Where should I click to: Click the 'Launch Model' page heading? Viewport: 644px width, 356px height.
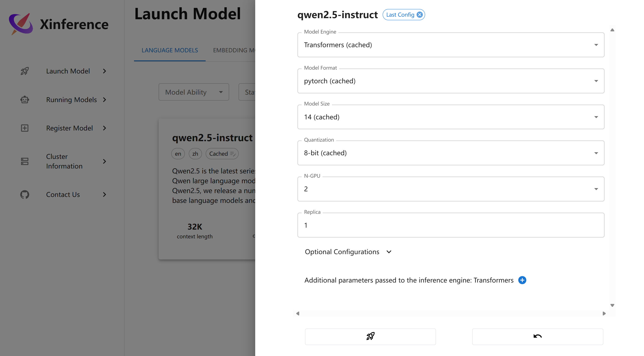[187, 13]
